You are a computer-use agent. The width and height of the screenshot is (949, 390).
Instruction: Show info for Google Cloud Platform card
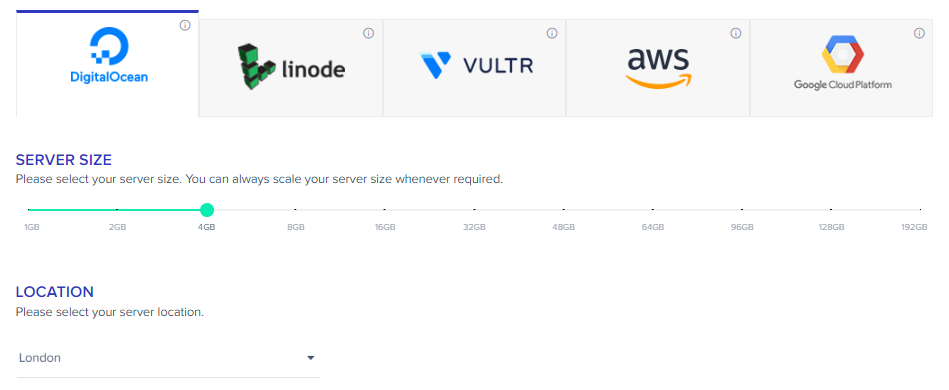(x=919, y=33)
